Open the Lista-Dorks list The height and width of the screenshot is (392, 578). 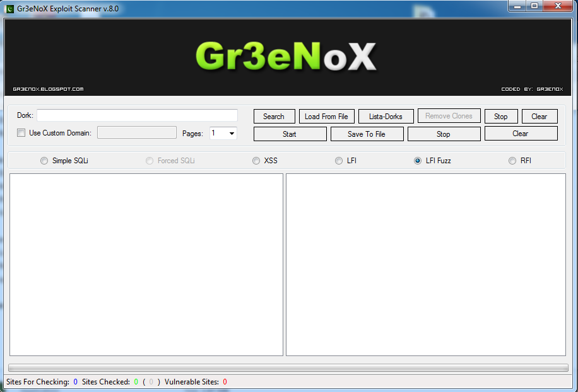pos(386,117)
